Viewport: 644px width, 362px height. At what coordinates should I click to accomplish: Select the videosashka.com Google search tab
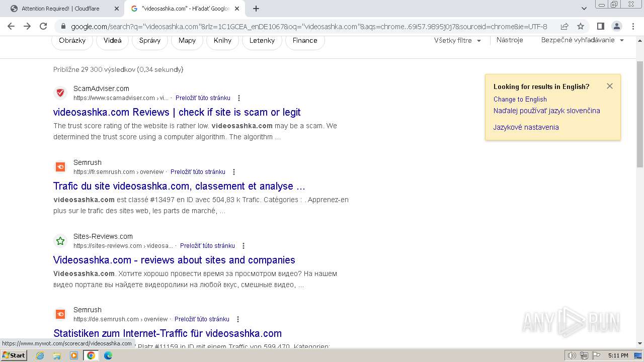185,9
